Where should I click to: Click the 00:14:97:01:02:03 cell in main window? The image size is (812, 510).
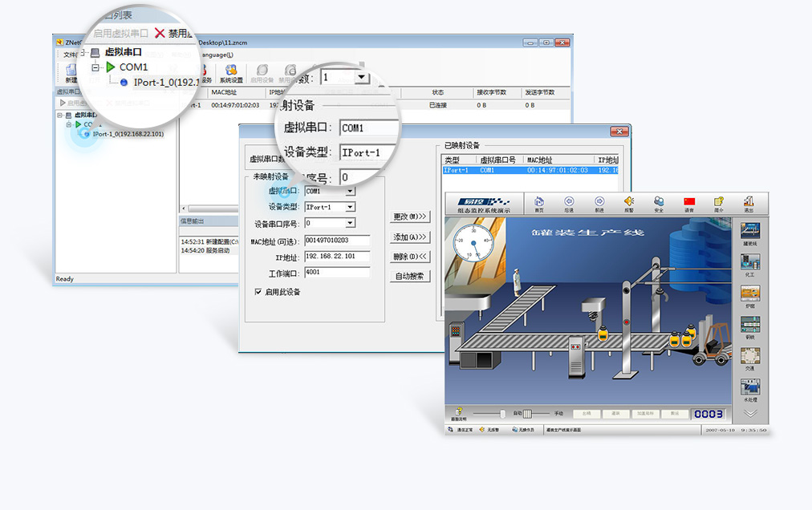click(235, 105)
